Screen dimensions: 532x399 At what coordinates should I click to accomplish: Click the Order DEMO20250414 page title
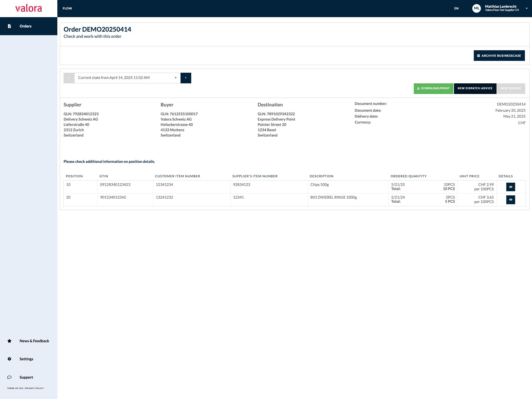coord(97,29)
